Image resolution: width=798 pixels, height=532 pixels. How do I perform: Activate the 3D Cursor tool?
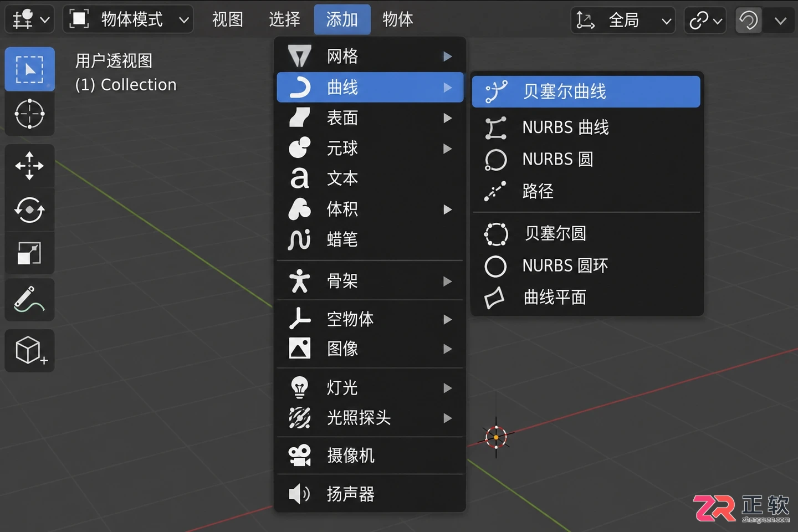coord(29,114)
